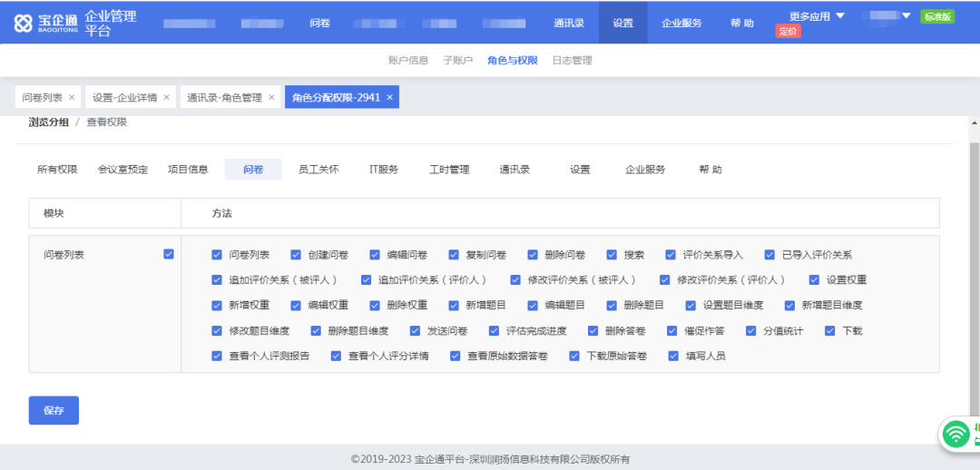980x470 pixels.
Task: Select IT服务 permission tab
Action: pyautogui.click(x=384, y=170)
